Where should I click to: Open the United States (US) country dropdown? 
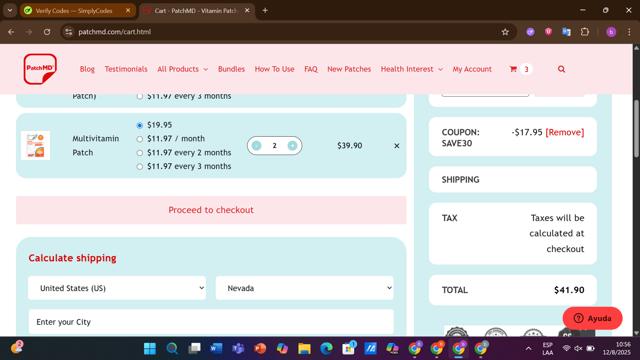click(x=117, y=288)
